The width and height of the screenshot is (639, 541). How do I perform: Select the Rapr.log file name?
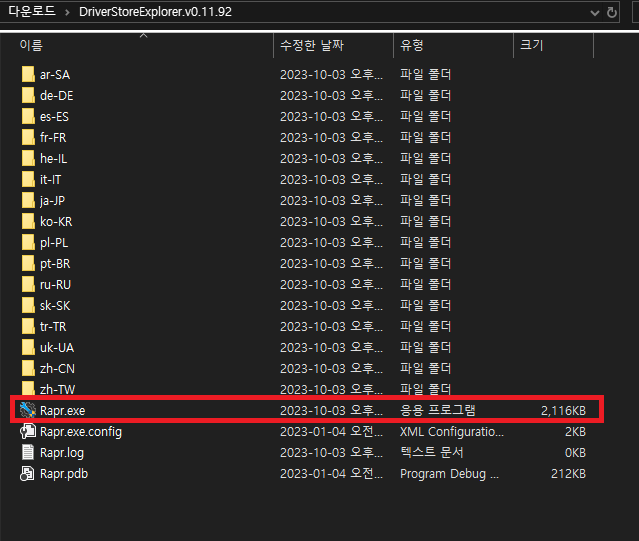[x=62, y=453]
